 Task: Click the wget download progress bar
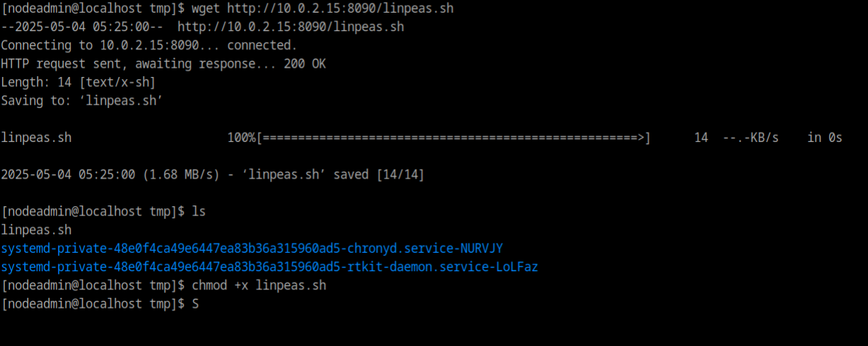coord(453,138)
